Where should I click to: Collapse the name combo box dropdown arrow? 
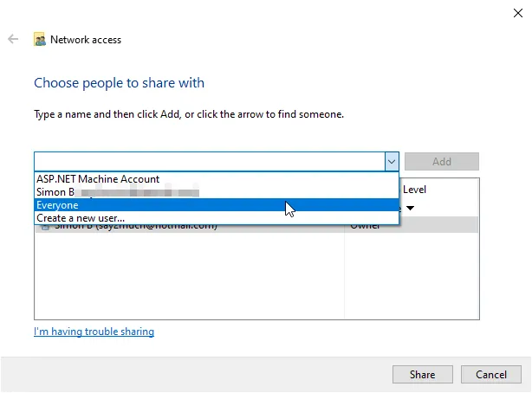[392, 161]
